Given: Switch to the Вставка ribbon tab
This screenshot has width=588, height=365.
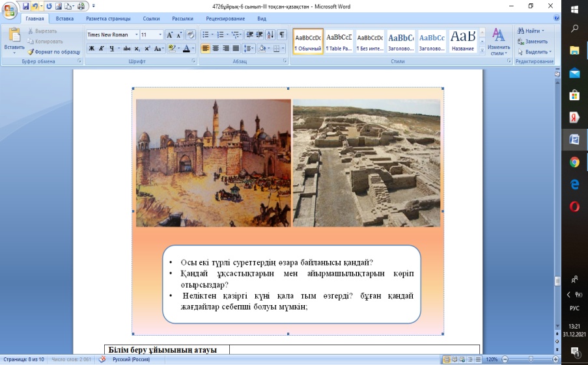Looking at the screenshot, I should (x=64, y=19).
